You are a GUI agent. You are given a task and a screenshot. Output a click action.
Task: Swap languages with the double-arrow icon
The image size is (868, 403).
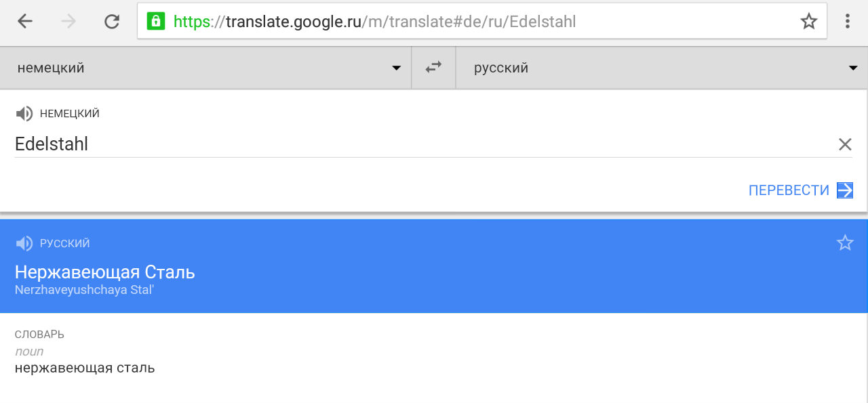tap(433, 68)
